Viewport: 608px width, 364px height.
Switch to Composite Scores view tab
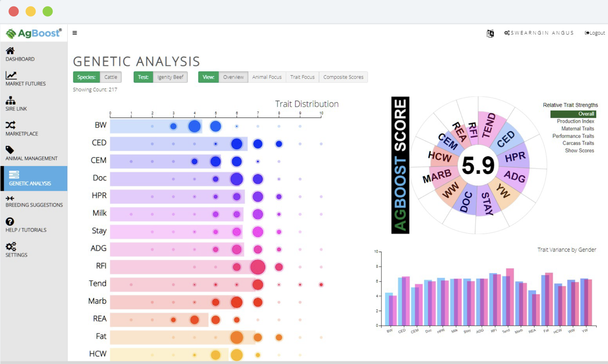tap(343, 77)
